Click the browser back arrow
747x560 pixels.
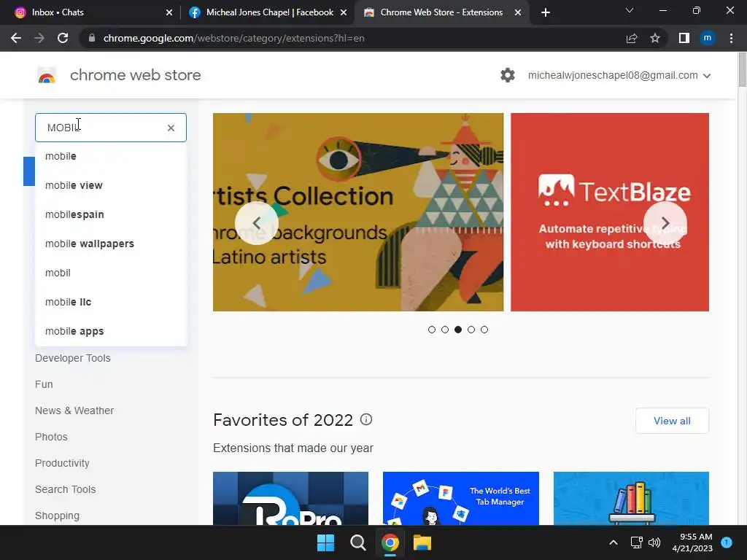(16, 38)
